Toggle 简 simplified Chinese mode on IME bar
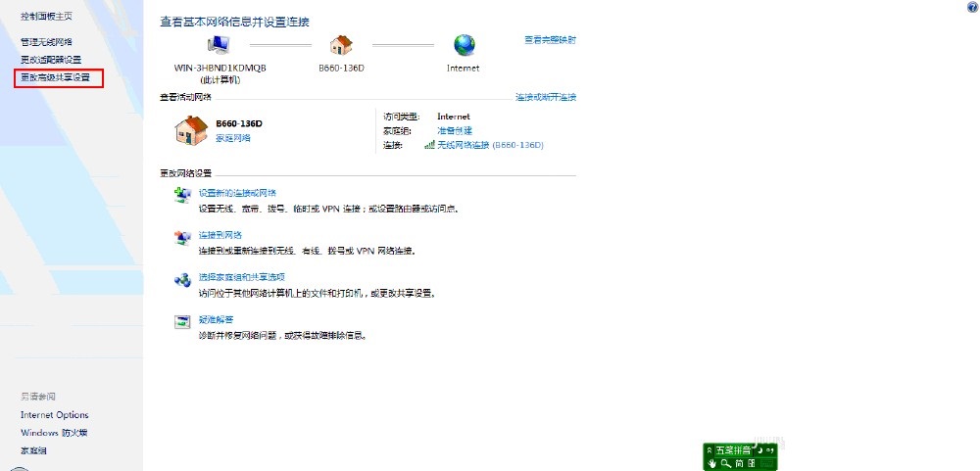 (x=739, y=463)
